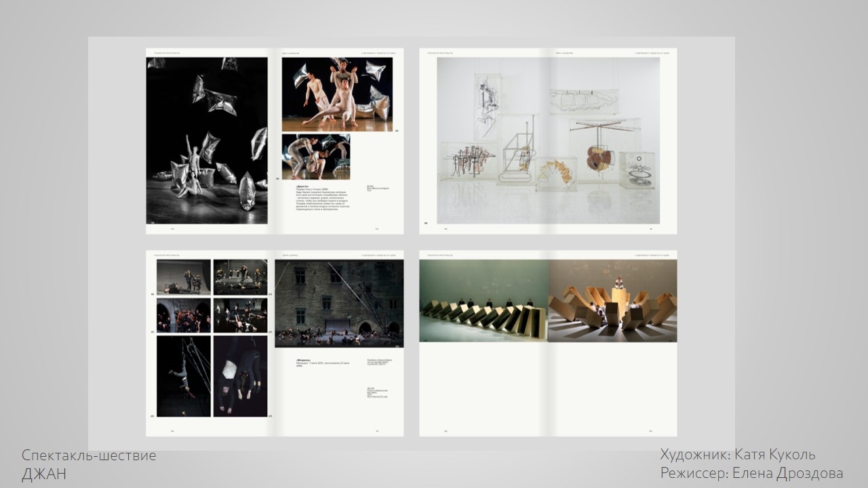Click the photo of two performers hanging upside-down

pyautogui.click(x=240, y=376)
